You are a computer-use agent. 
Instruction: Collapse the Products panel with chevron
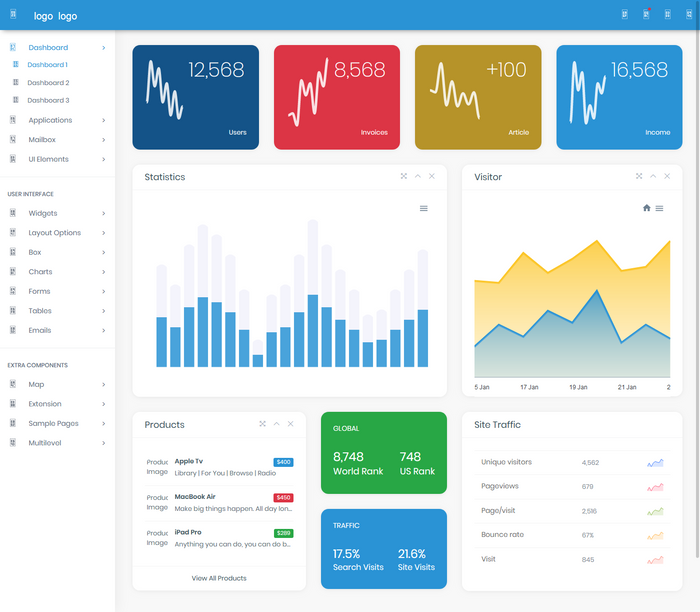(277, 424)
